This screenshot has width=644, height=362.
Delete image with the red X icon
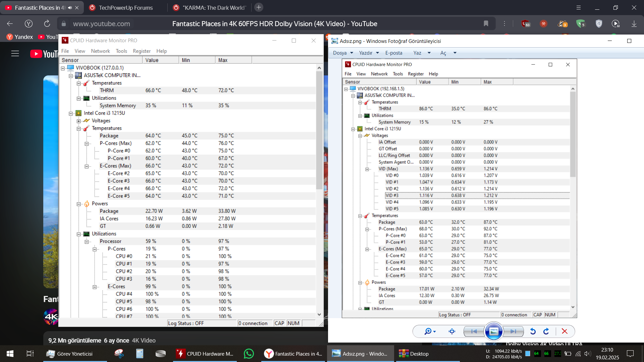[565, 331]
